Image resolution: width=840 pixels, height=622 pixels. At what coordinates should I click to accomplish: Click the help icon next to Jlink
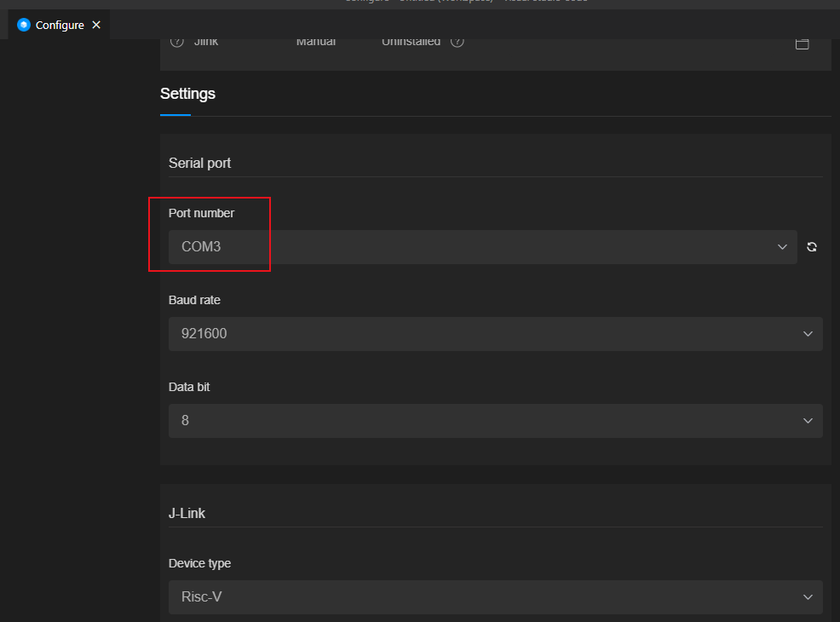177,41
